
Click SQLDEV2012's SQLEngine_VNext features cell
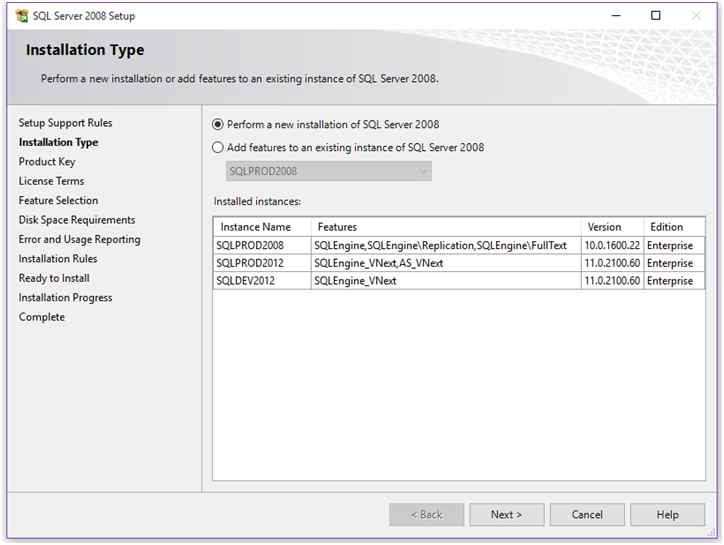(446, 280)
